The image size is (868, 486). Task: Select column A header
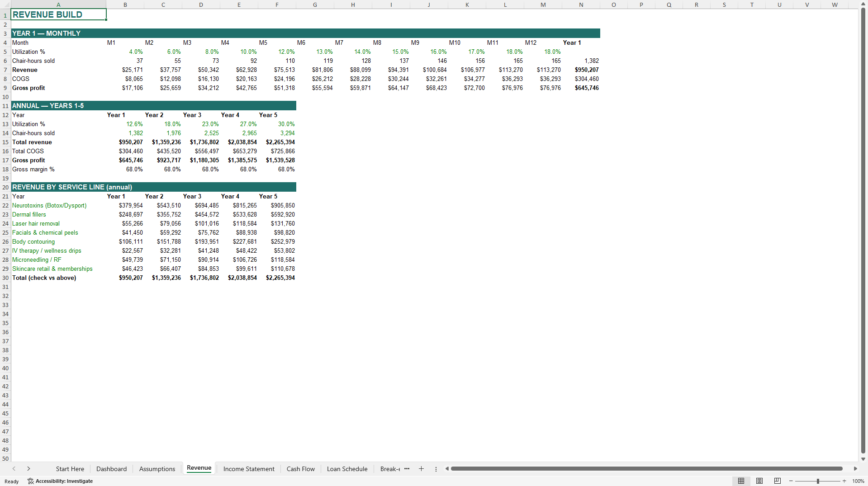[x=58, y=5]
